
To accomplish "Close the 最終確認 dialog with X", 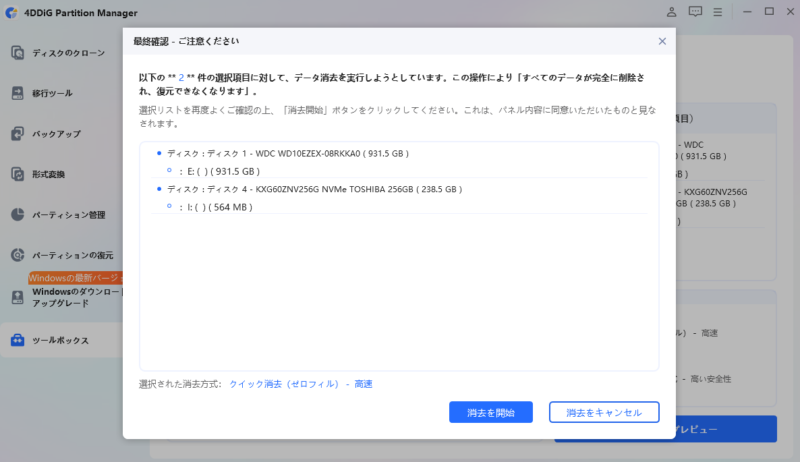I will tap(662, 41).
